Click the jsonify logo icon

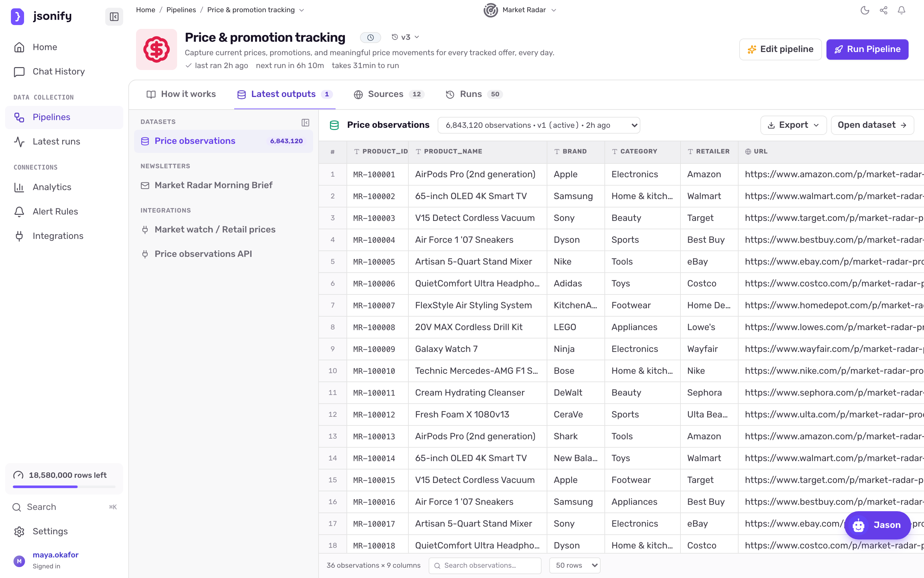point(18,16)
